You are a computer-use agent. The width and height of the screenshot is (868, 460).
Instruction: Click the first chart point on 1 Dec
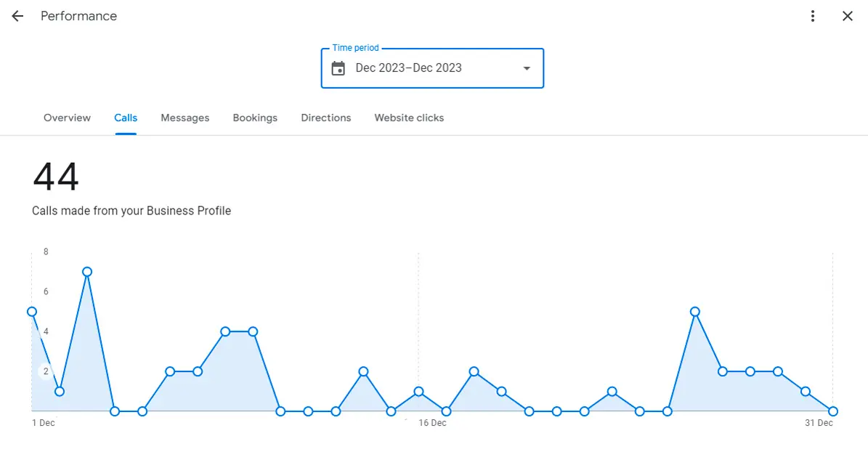click(32, 312)
